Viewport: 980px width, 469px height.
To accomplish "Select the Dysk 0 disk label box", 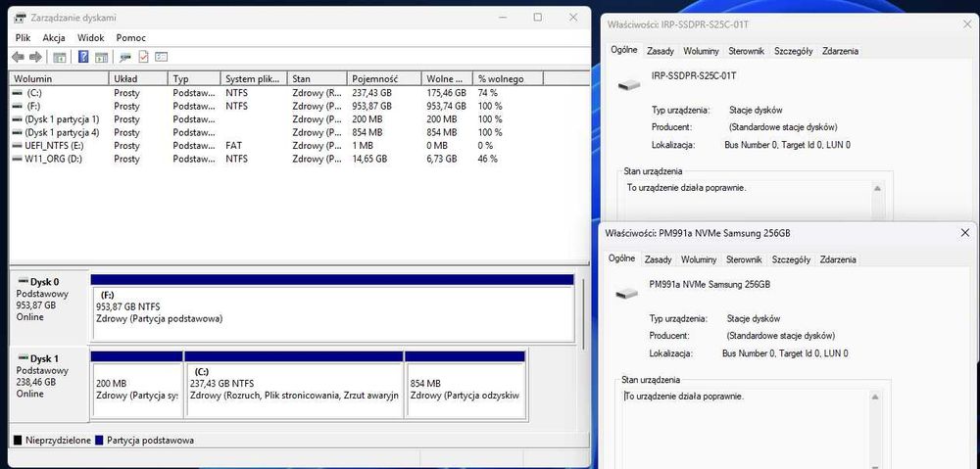I will pos(49,308).
